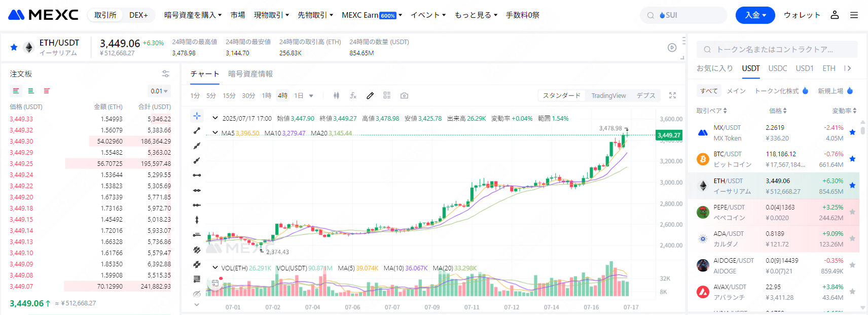
Task: Select the DEX+ tab
Action: coord(138,15)
